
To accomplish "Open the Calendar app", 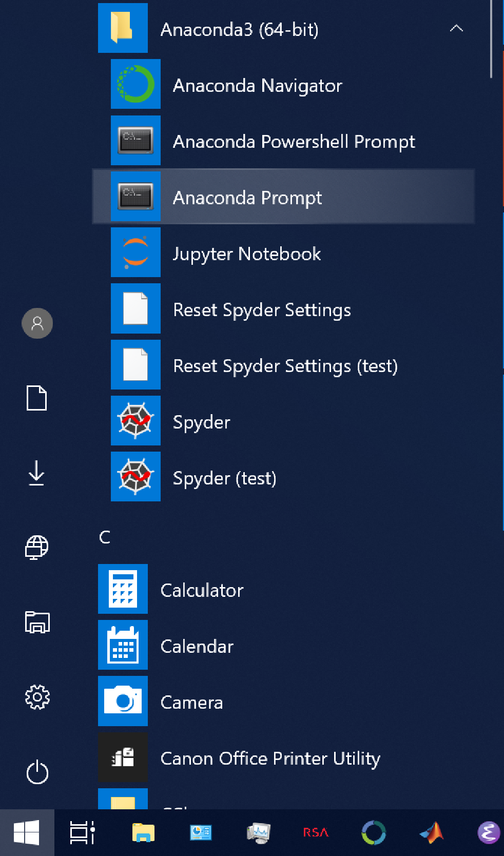I will [x=283, y=645].
